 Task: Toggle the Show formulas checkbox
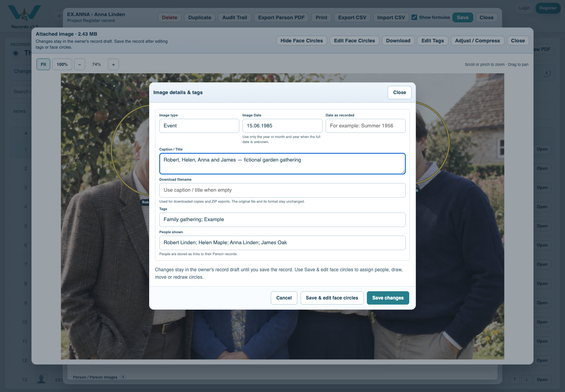(x=414, y=17)
